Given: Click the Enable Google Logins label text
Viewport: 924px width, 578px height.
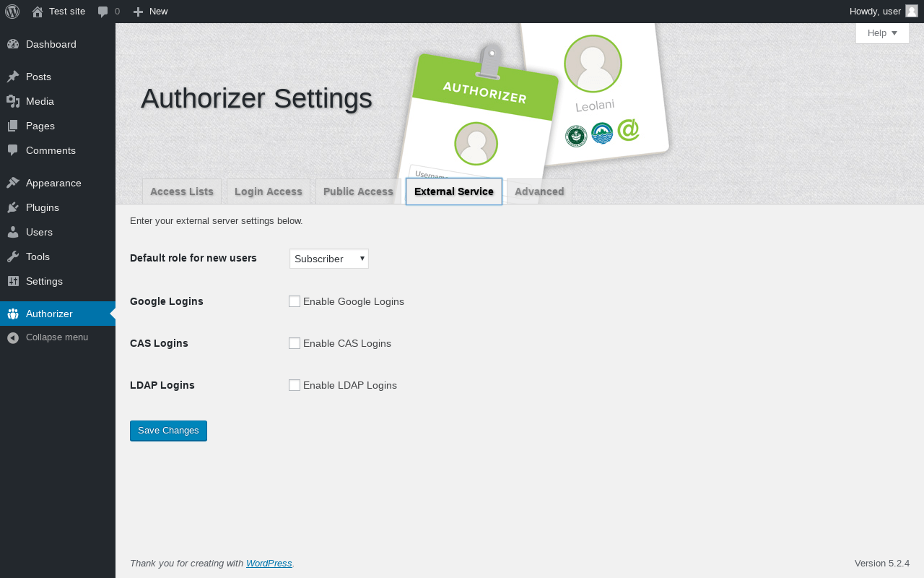Looking at the screenshot, I should click(x=354, y=301).
